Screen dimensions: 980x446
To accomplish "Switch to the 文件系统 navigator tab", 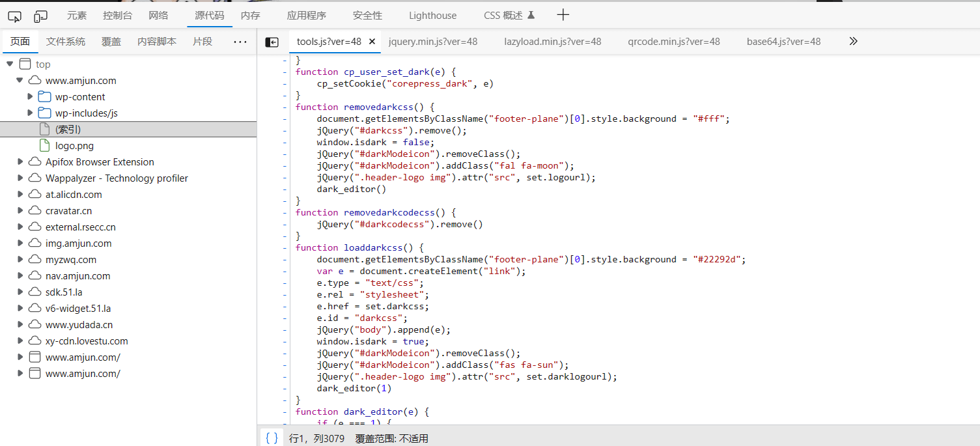I will click(65, 41).
